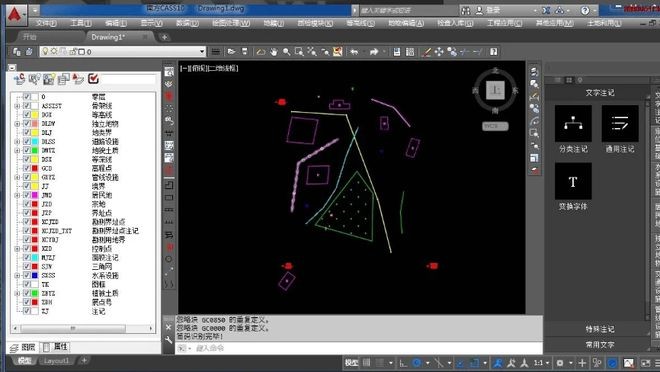Click the Undo arrow in toolbar
The width and height of the screenshot is (660, 372).
click(354, 52)
